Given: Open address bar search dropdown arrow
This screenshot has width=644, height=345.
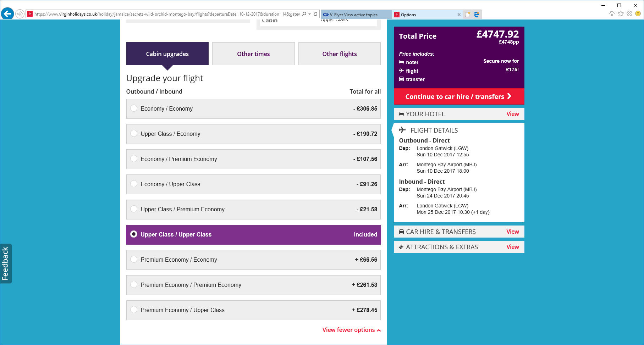Looking at the screenshot, I should 310,14.
